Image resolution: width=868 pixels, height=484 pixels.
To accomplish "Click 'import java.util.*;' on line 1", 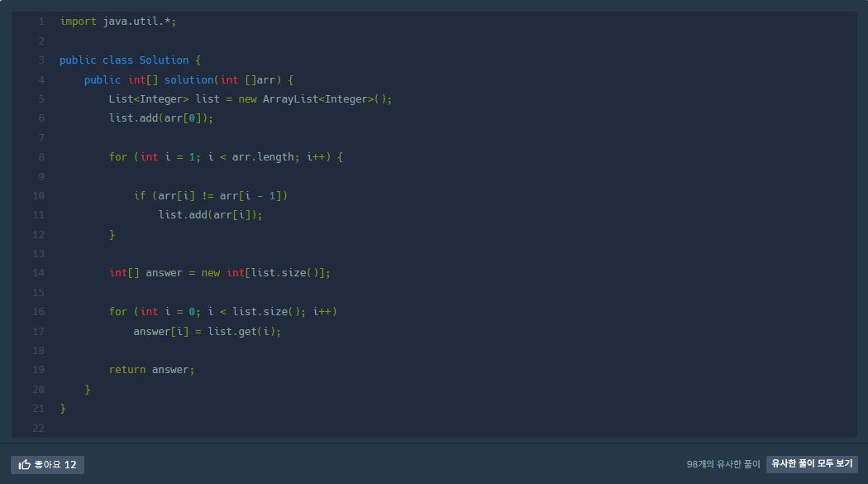I will pyautogui.click(x=118, y=22).
